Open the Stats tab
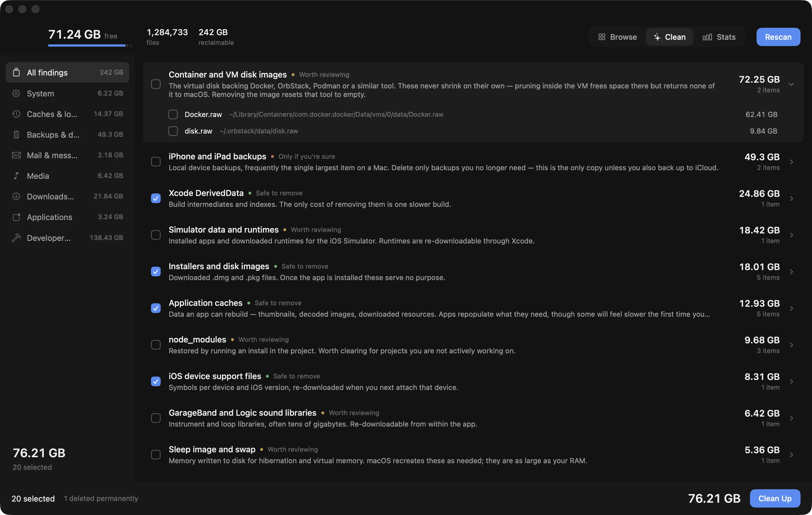812x515 pixels. pos(719,37)
